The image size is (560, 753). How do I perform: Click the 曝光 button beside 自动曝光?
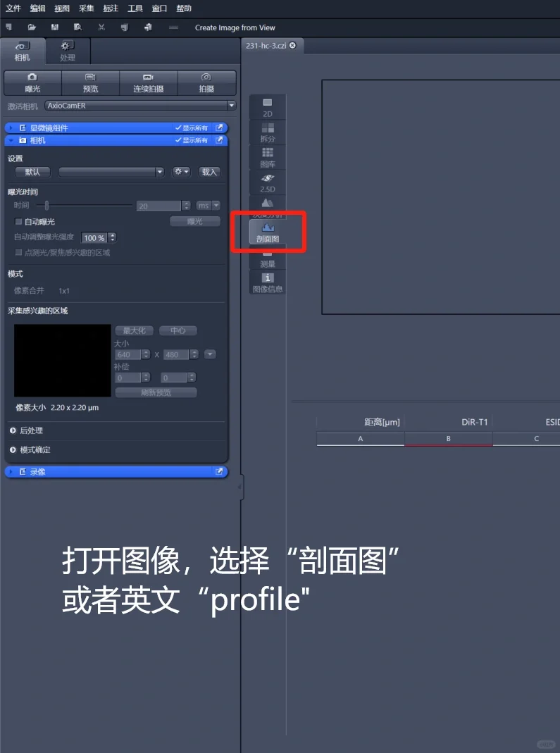tap(195, 221)
